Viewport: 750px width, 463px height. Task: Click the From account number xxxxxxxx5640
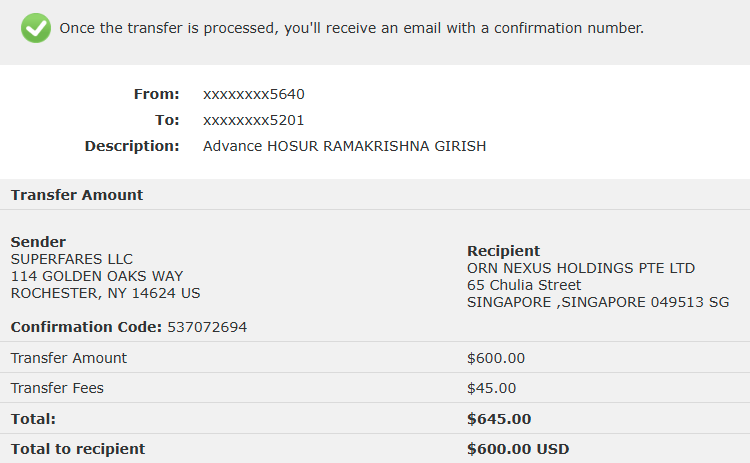254,94
